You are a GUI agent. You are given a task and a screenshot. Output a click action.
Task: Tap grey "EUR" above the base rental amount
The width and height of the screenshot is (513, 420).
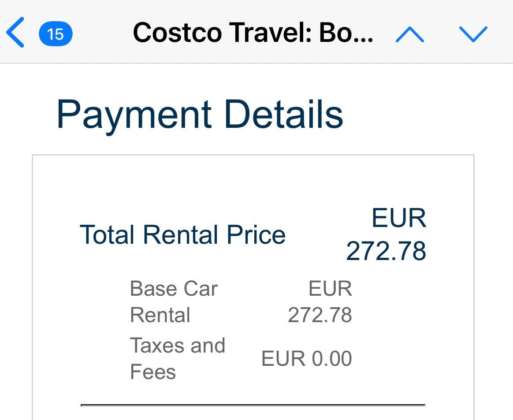click(330, 289)
